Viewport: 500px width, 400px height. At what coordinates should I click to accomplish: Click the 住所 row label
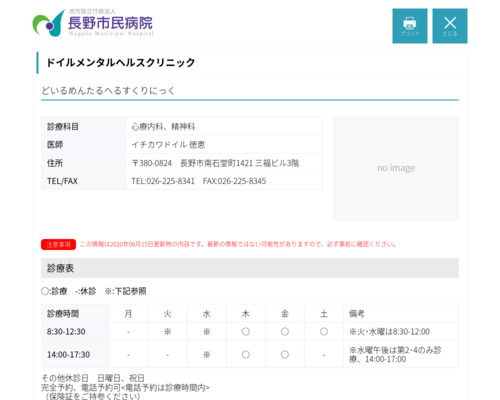83,163
